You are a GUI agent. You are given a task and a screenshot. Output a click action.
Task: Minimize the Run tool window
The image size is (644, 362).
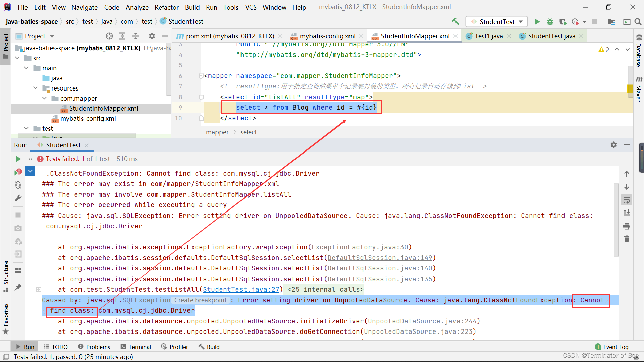[627, 145]
